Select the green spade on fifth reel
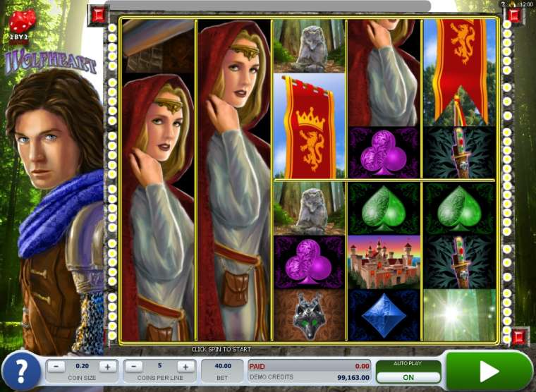Viewport: 536px width, 392px height. click(459, 208)
